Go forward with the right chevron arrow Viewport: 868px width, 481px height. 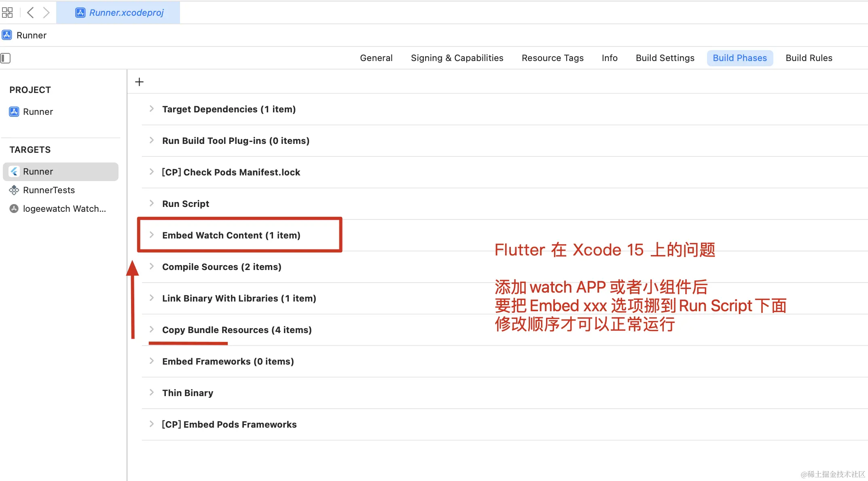46,13
